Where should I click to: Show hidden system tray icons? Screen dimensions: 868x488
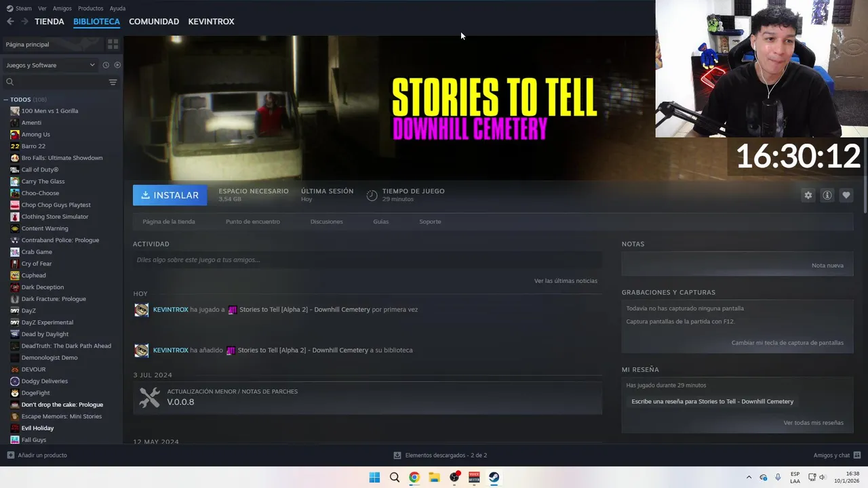coord(749,477)
